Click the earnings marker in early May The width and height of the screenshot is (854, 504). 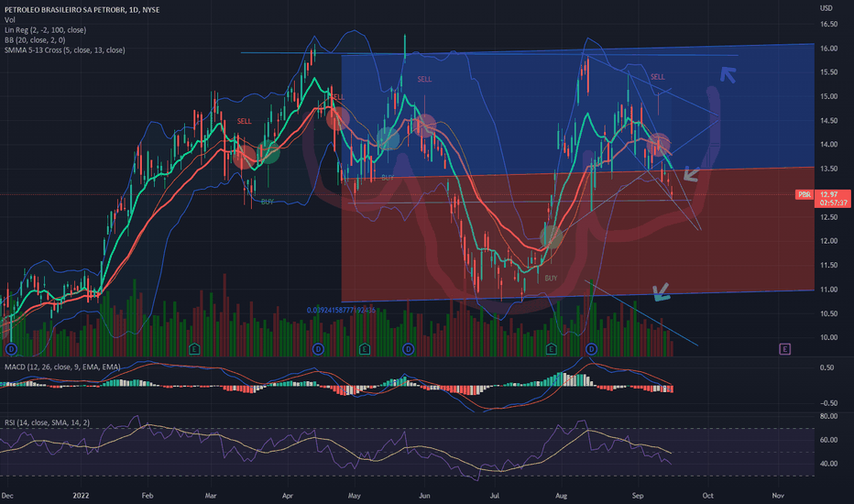(365, 349)
